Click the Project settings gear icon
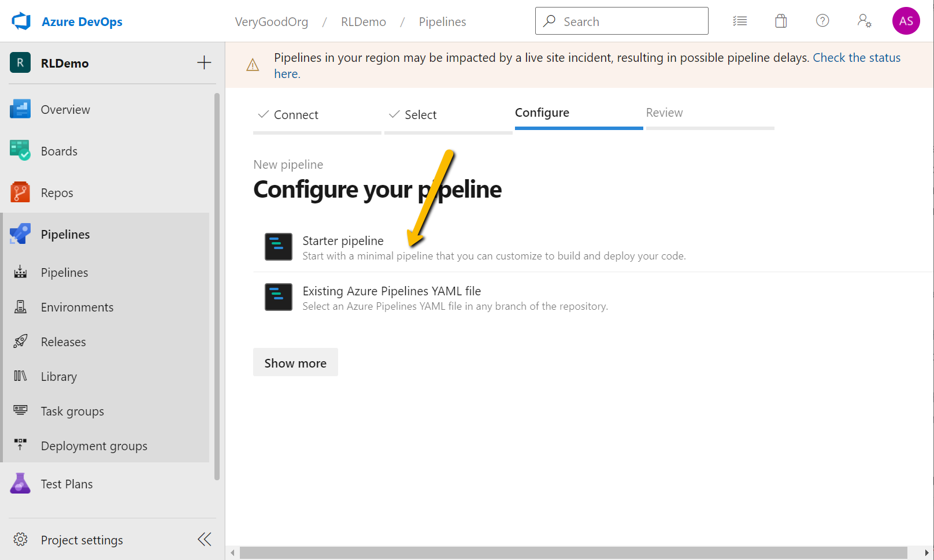 click(x=20, y=539)
